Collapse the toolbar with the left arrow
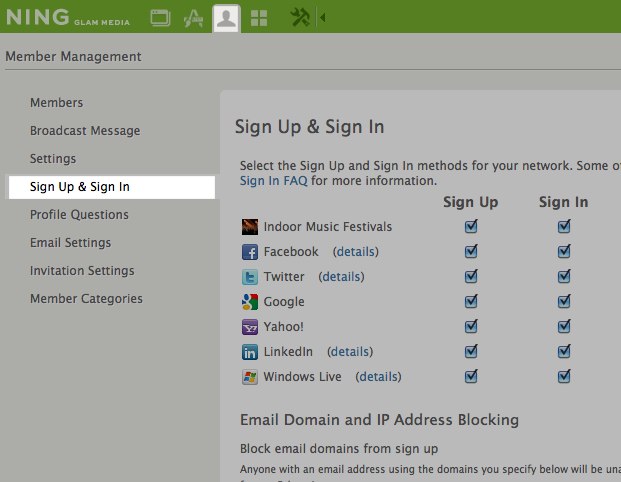 pos(322,18)
